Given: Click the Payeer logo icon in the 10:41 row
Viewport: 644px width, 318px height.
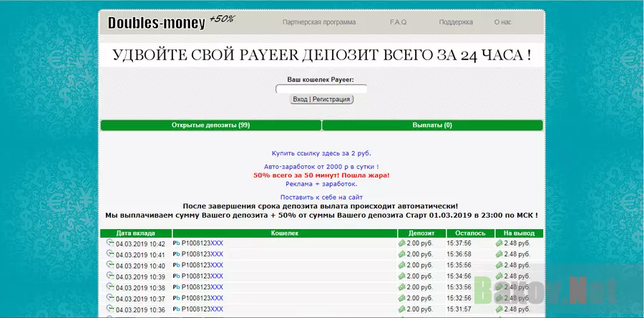Looking at the screenshot, I should [x=177, y=254].
